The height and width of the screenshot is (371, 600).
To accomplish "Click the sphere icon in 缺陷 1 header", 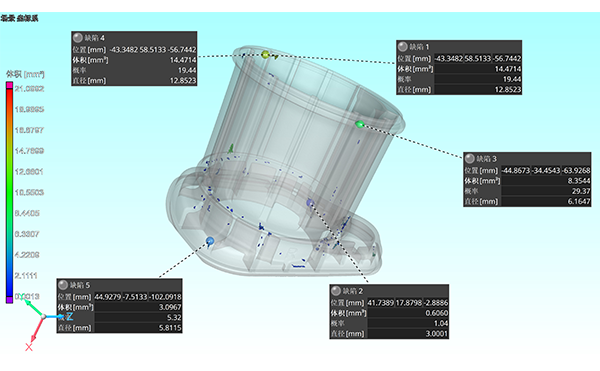I will (x=403, y=47).
